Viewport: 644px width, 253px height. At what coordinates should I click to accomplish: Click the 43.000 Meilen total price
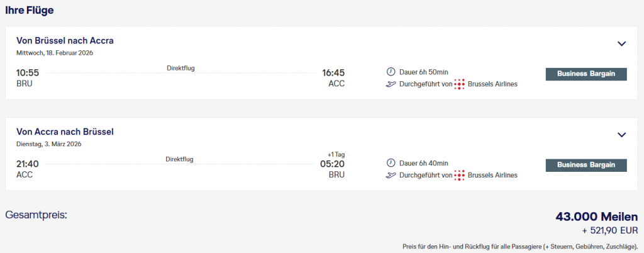(x=596, y=216)
